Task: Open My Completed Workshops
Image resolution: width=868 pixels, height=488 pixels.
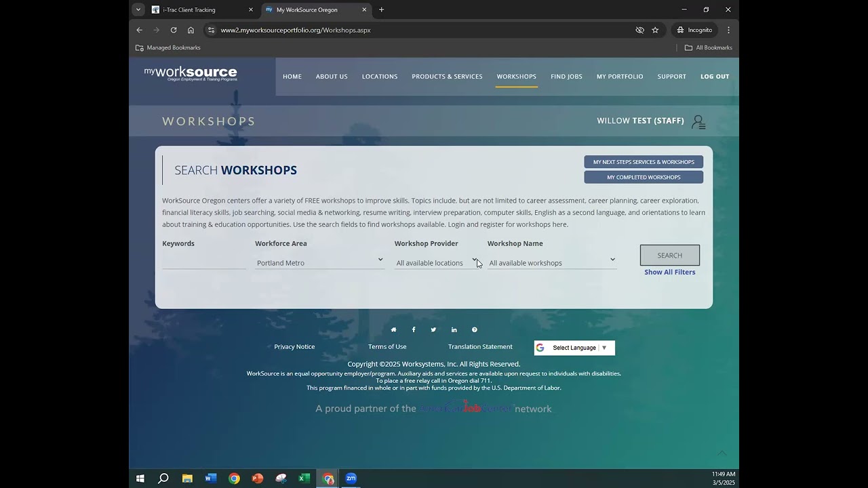Action: click(644, 177)
